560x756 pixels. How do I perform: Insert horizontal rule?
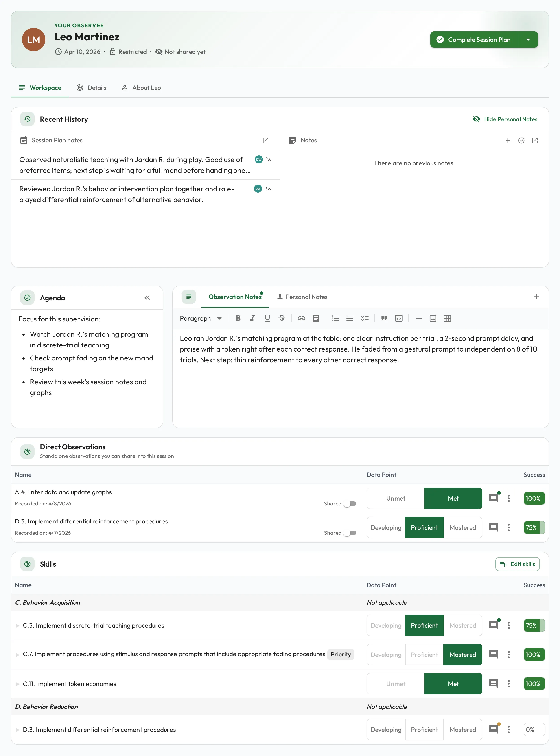point(418,318)
